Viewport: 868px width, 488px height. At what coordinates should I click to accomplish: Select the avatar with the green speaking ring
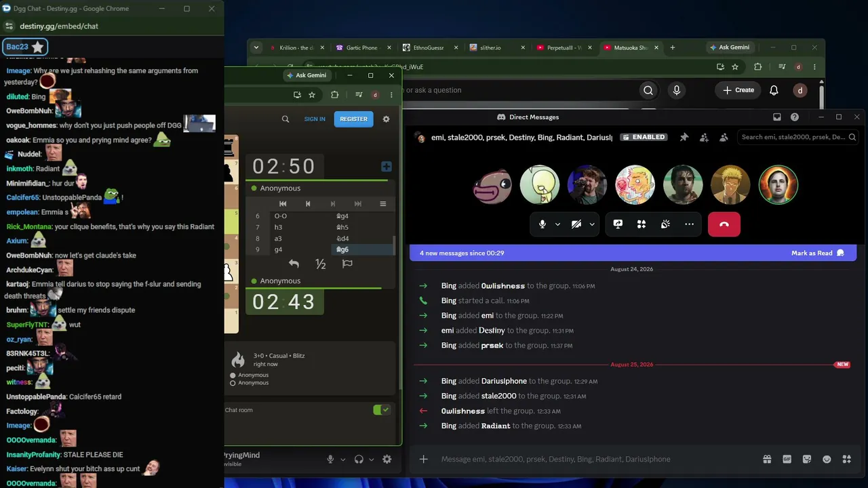[778, 184]
